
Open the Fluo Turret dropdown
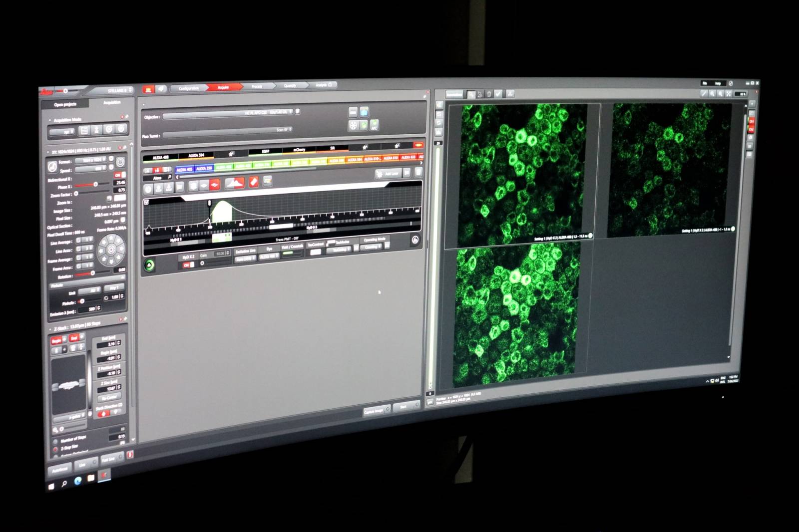click(227, 131)
